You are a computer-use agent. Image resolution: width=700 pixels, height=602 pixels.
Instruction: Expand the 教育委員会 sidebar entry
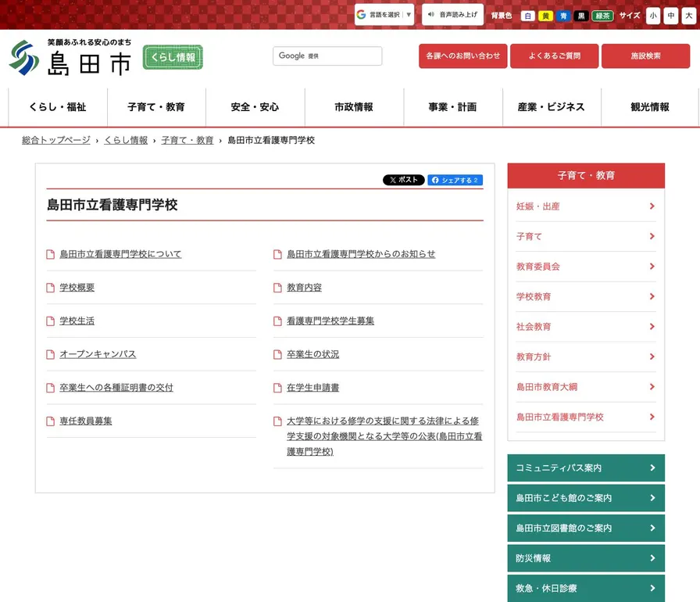586,267
